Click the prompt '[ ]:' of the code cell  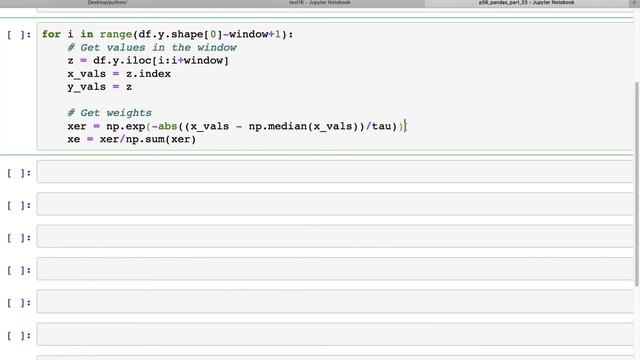click(x=19, y=35)
